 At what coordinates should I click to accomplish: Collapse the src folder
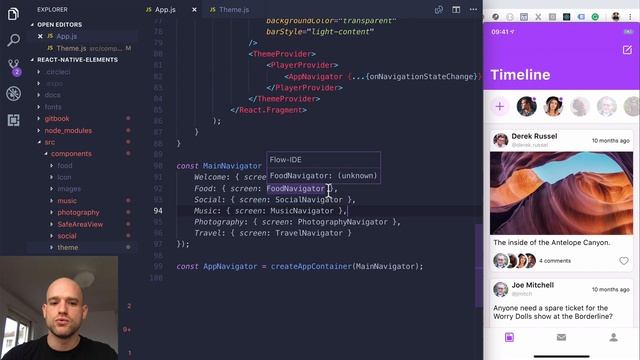49,142
